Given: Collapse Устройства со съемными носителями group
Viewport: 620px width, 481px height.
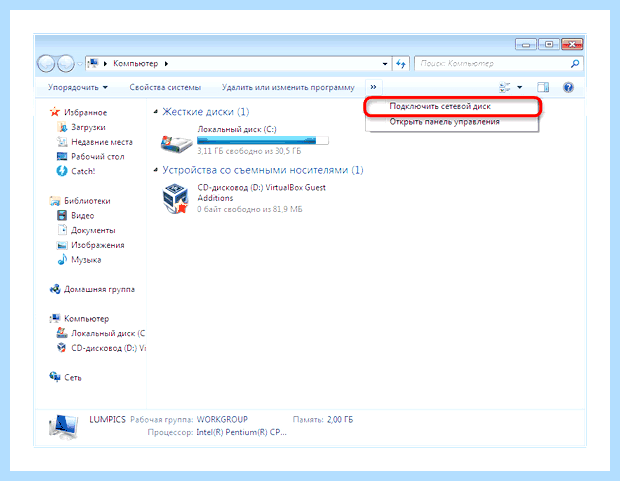Looking at the screenshot, I should point(156,170).
